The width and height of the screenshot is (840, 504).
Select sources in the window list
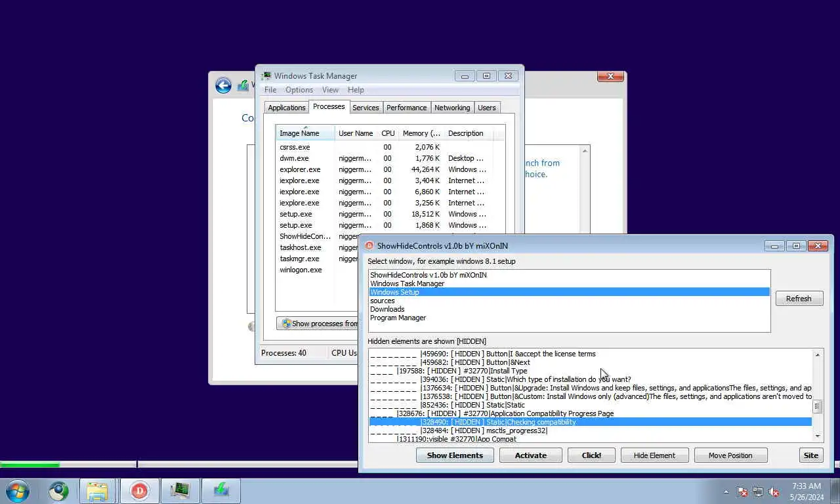(569, 301)
